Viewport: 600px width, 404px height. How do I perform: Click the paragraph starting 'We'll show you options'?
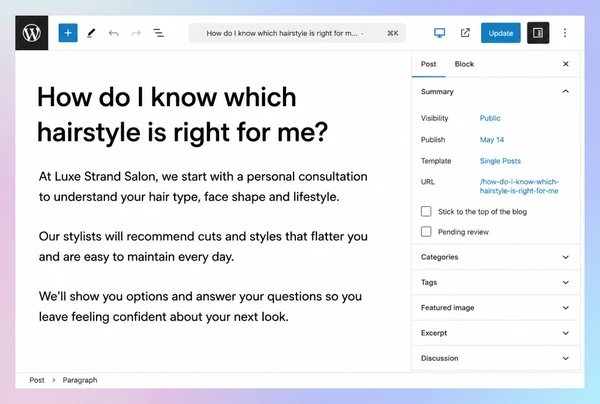[200, 306]
